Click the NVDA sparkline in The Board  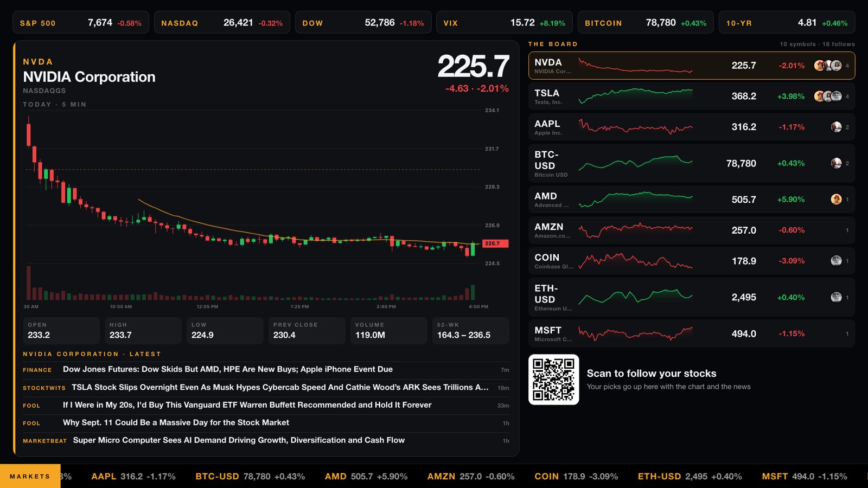click(635, 66)
